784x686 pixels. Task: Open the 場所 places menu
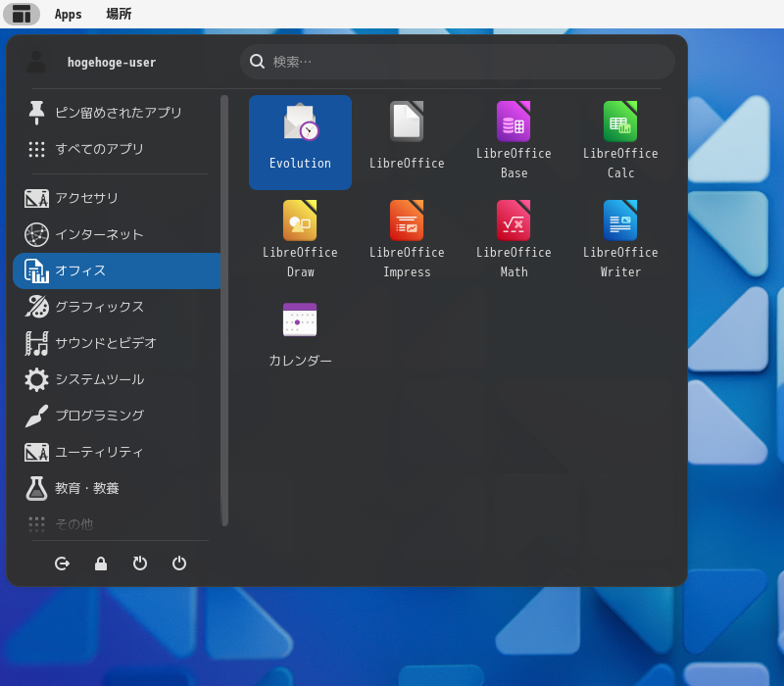[119, 14]
